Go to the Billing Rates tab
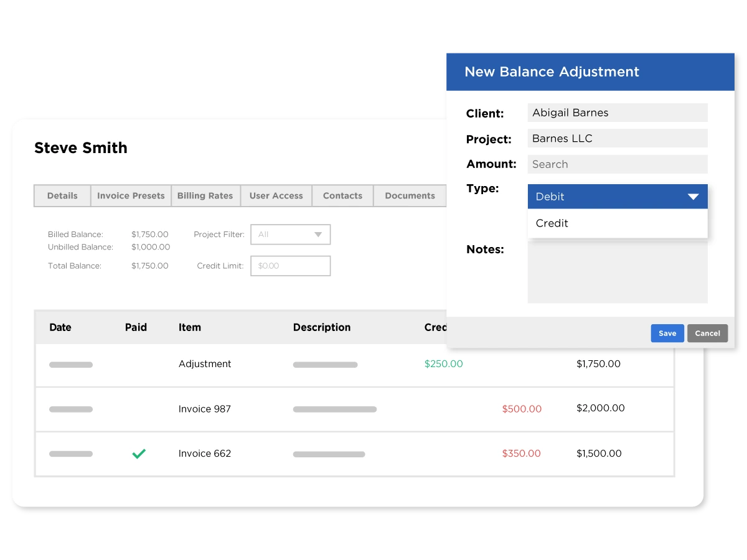 (x=205, y=195)
